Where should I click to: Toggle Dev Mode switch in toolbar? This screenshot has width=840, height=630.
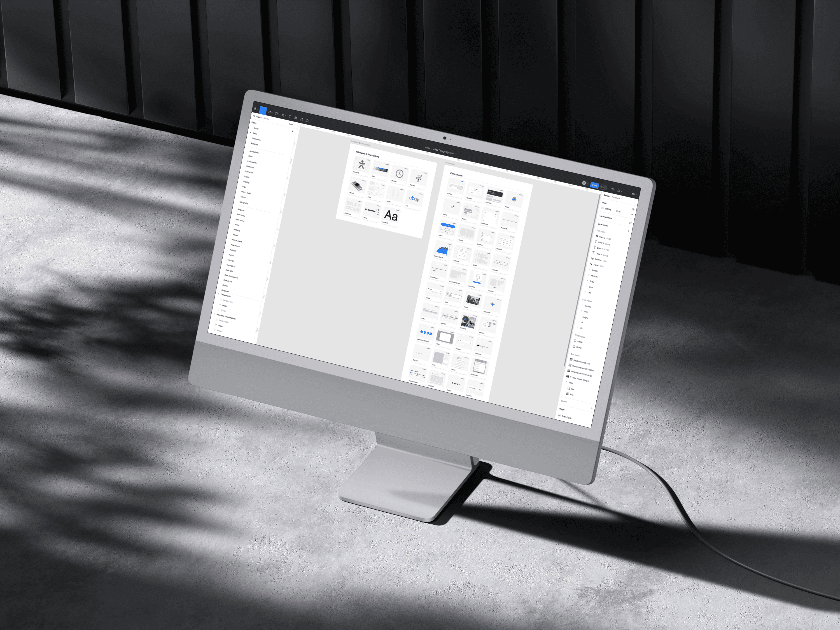pos(604,188)
